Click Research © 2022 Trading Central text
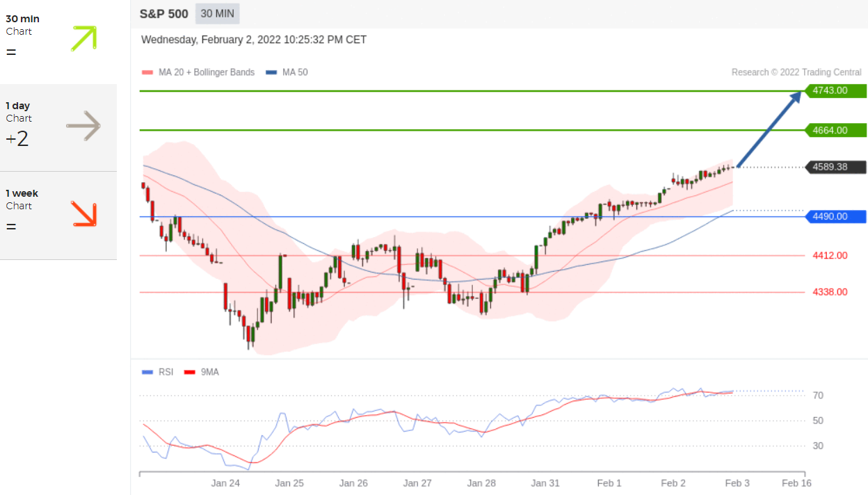The image size is (868, 495). [796, 72]
